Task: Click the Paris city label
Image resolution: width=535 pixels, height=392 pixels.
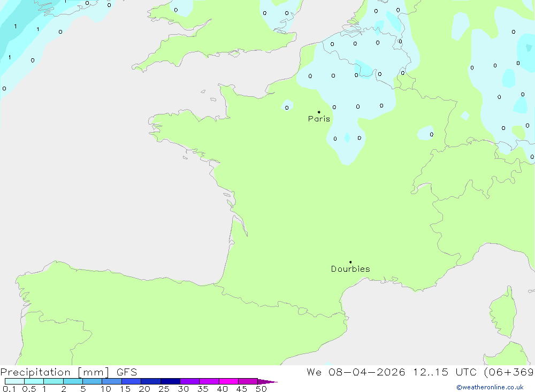Action: pyautogui.click(x=319, y=119)
